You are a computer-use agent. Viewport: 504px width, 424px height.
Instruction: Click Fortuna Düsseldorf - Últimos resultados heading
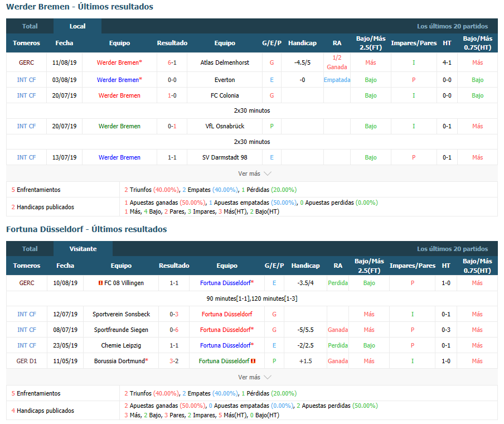point(86,229)
